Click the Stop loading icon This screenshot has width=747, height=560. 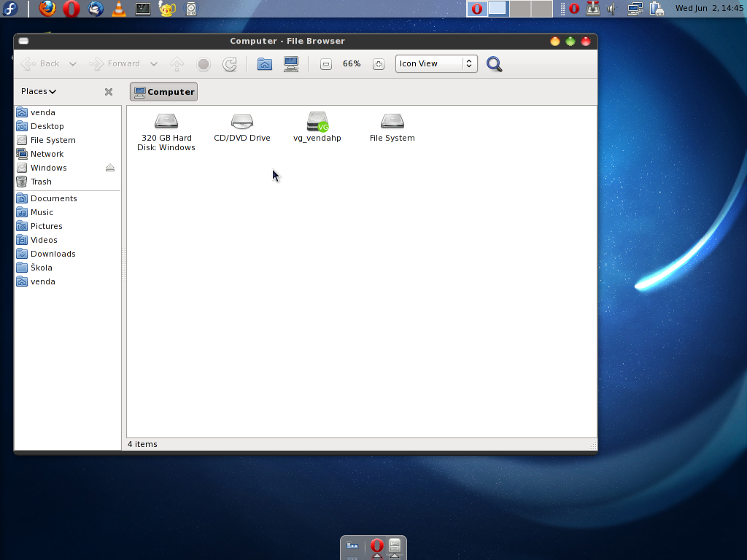pos(204,64)
